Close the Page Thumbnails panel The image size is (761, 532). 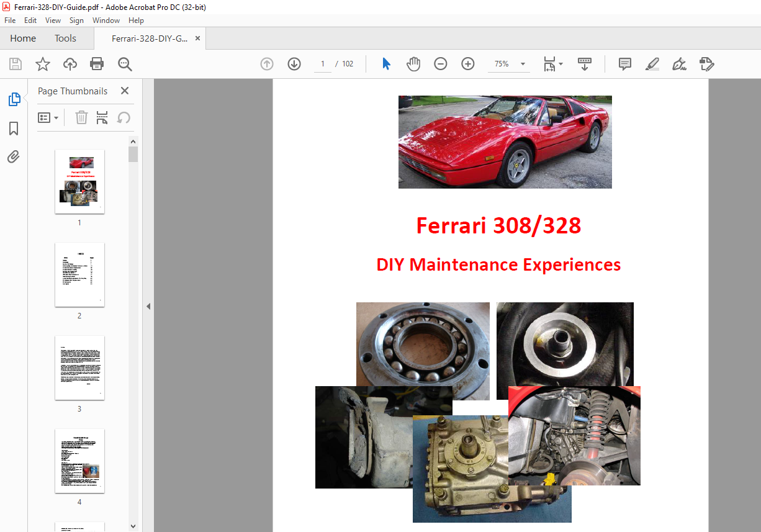(x=125, y=91)
